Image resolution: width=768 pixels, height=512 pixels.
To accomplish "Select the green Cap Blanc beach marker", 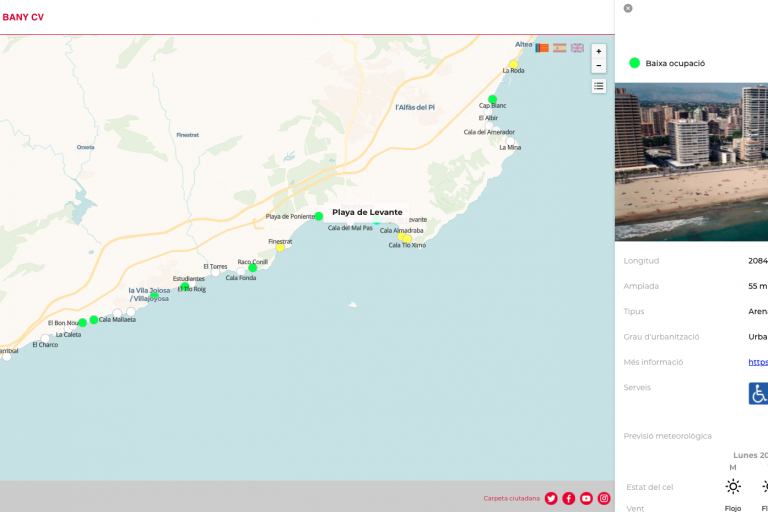I will pos(492,99).
